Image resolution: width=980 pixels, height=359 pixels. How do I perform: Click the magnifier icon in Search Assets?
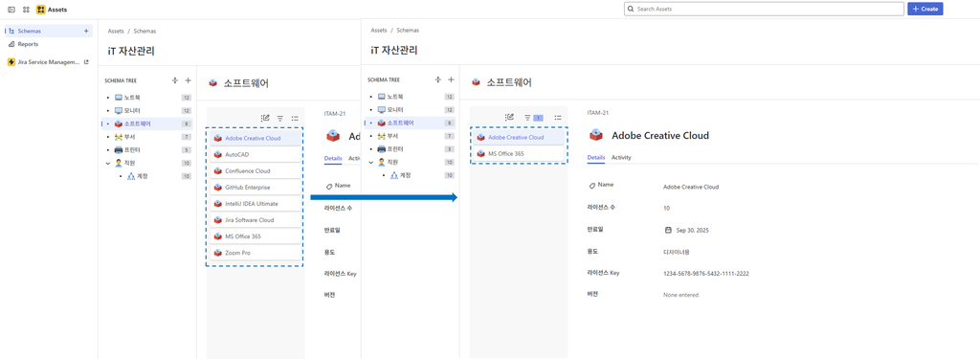click(632, 10)
